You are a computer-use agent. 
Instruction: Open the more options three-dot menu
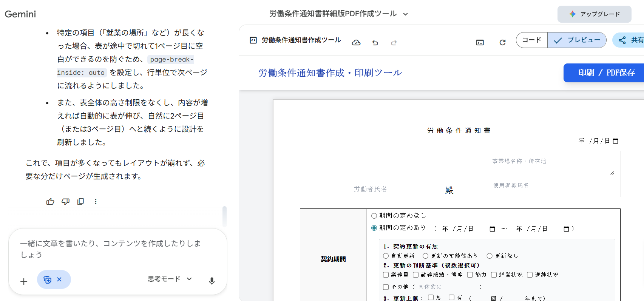(x=96, y=202)
